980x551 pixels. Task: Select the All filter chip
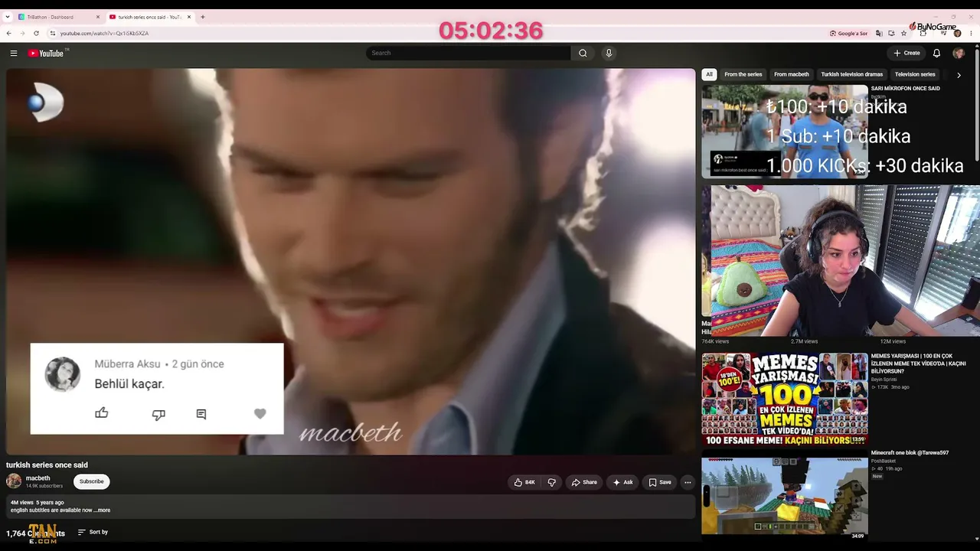[709, 74]
